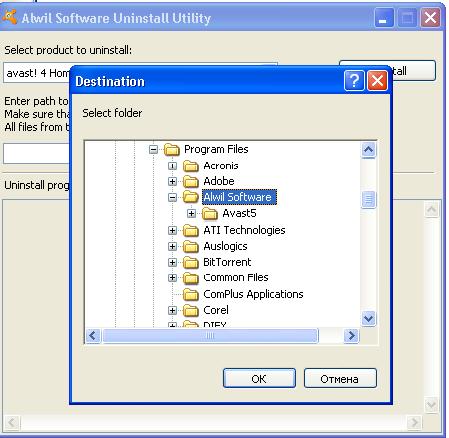Viewport: 449px width, 438px height.
Task: Click the ATI Technologies folder icon
Action: point(191,230)
